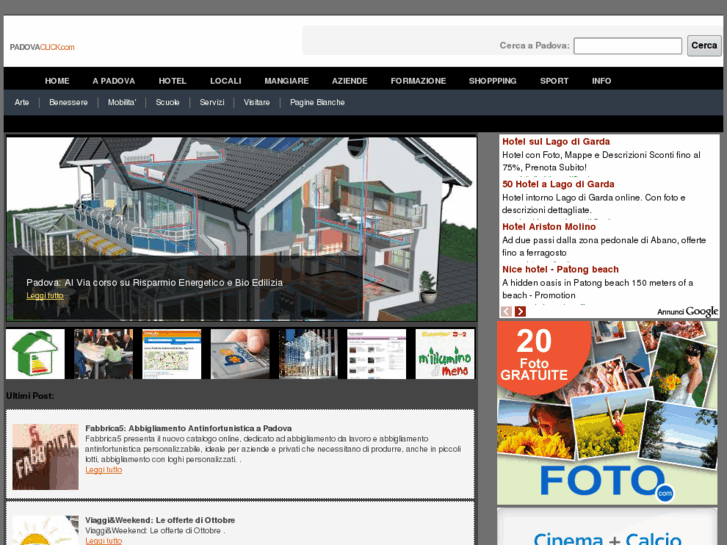Screen dimensions: 727x545
Task: Open Hotel sul Lago di Garda ad
Action: [x=556, y=141]
